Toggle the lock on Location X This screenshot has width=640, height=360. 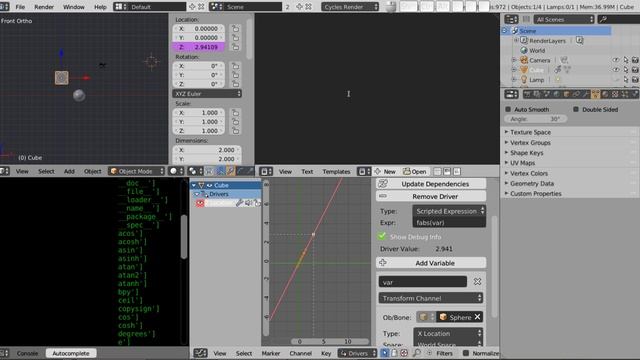236,29
